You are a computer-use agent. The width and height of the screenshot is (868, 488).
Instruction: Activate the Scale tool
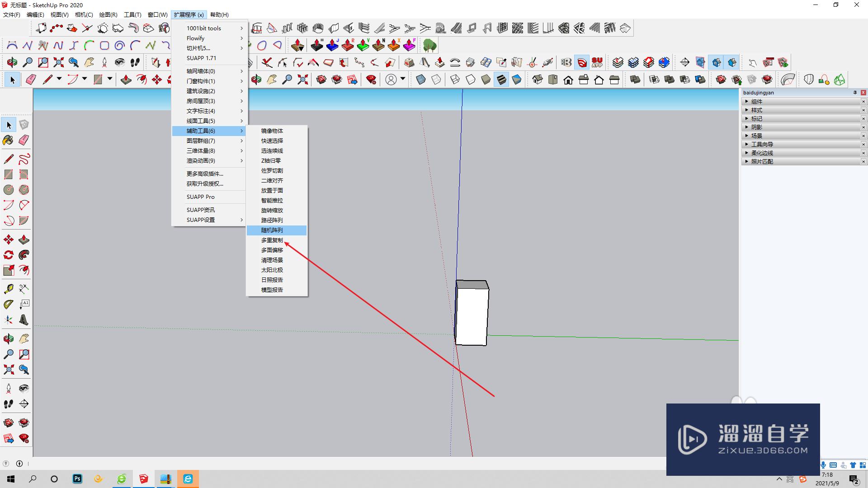coord(9,270)
